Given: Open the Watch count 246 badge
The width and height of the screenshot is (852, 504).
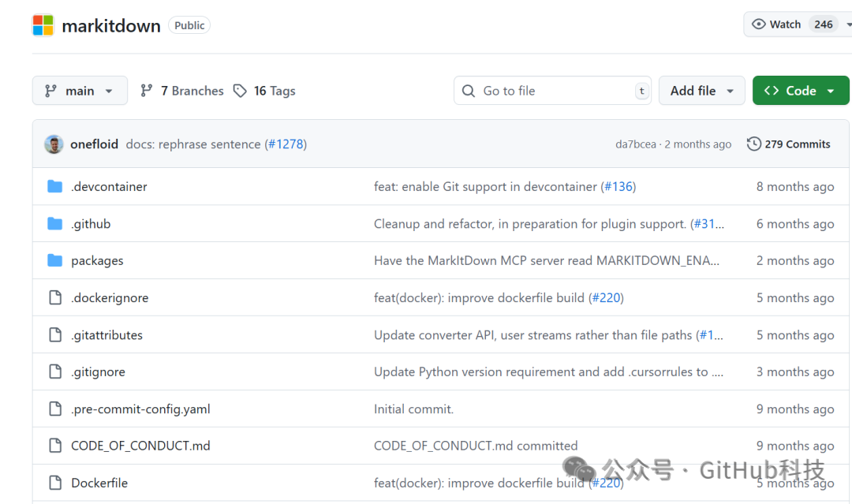Looking at the screenshot, I should 823,24.
